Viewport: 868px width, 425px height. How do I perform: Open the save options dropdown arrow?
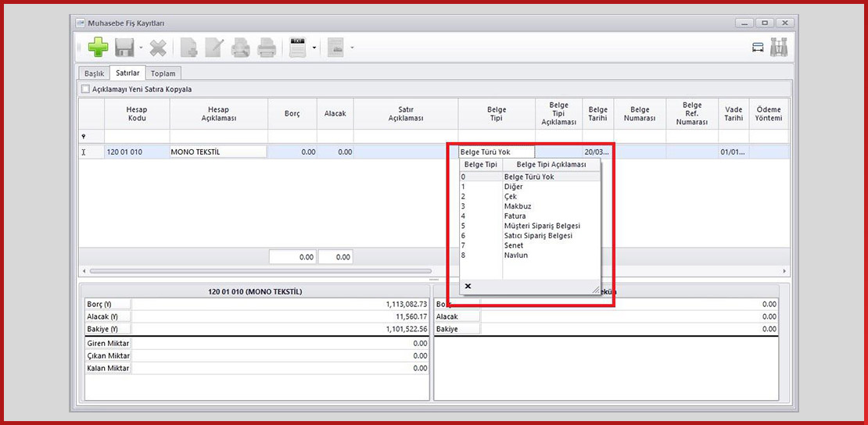tap(141, 48)
